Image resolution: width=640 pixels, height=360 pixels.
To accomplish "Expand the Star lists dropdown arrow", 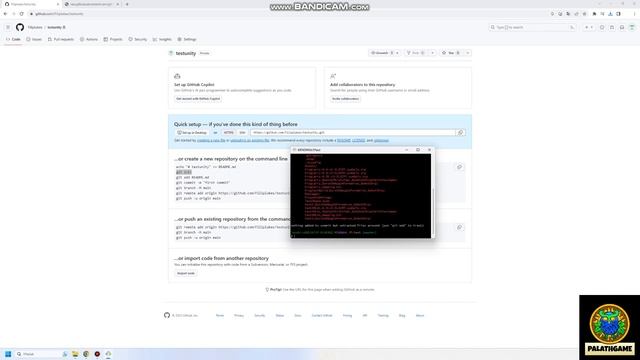I will pyautogui.click(x=468, y=53).
